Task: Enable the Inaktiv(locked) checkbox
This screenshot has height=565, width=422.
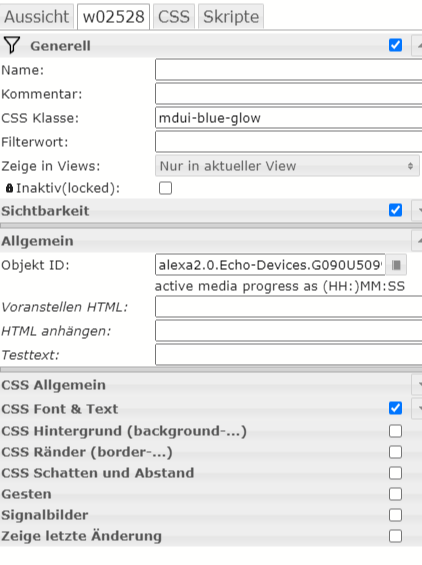Action: (x=165, y=188)
